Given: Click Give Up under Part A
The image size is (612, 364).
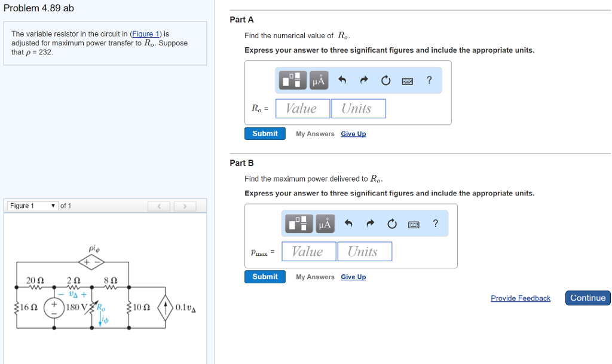Looking at the screenshot, I should coord(353,133).
